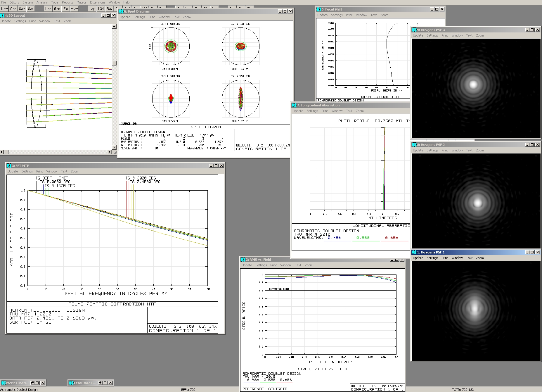Click the Spot Diagram window system icon
542x392 pixels.
(x=121, y=11)
